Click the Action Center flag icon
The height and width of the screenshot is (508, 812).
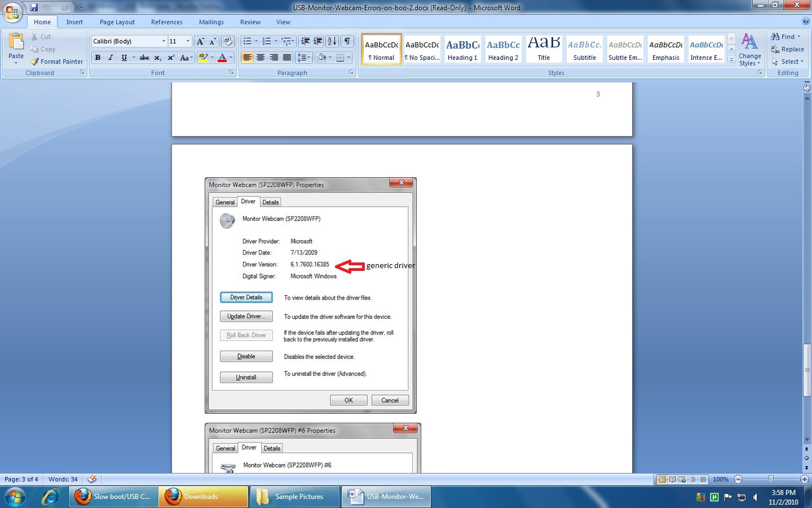[728, 497]
